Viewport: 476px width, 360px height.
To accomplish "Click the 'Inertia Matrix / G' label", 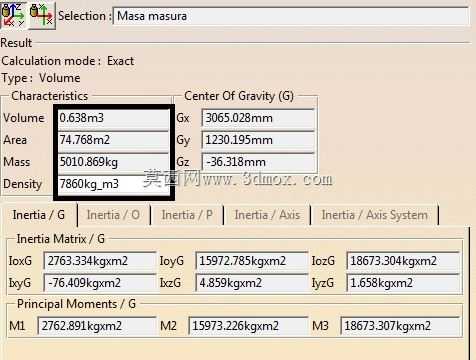I will 61,239.
